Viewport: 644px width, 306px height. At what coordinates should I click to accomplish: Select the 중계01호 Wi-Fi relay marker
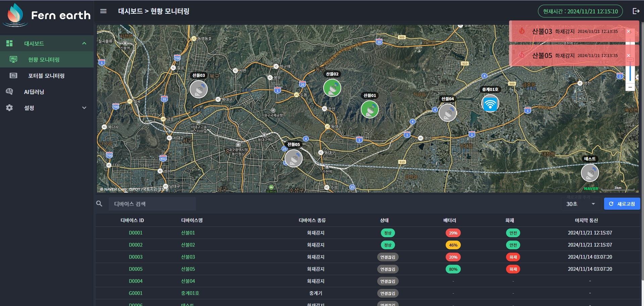[x=490, y=103]
